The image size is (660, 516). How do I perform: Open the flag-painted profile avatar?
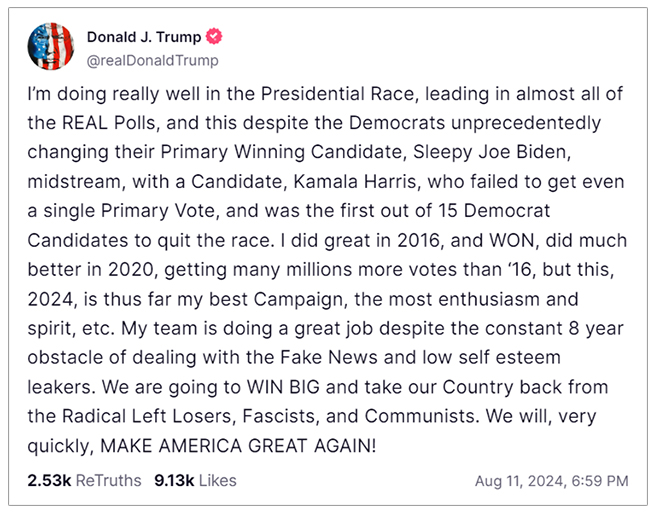51,46
